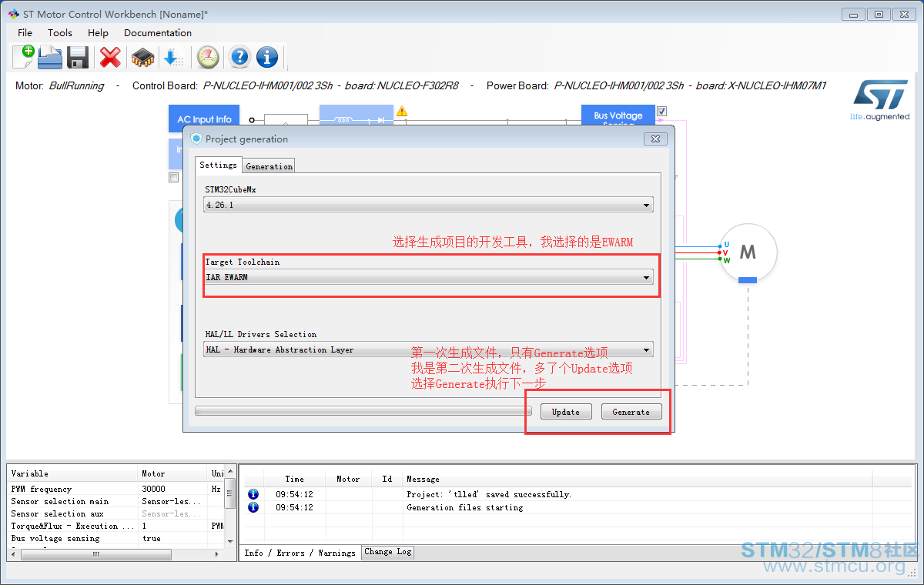This screenshot has height=585, width=924.
Task: Select the 'Sensor selection main' row
Action: click(x=115, y=501)
